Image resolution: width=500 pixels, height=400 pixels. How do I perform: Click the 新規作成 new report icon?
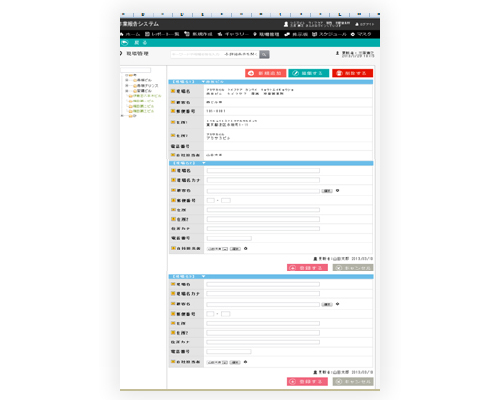(187, 34)
